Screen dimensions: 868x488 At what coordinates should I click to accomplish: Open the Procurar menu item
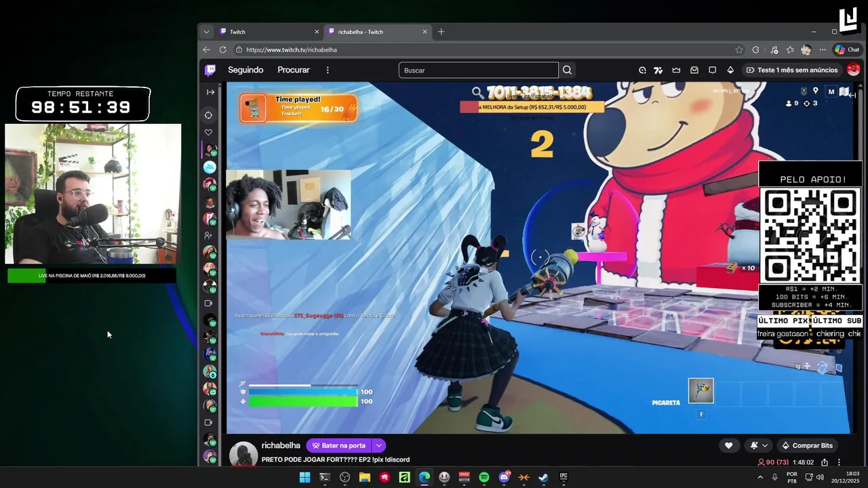click(294, 70)
